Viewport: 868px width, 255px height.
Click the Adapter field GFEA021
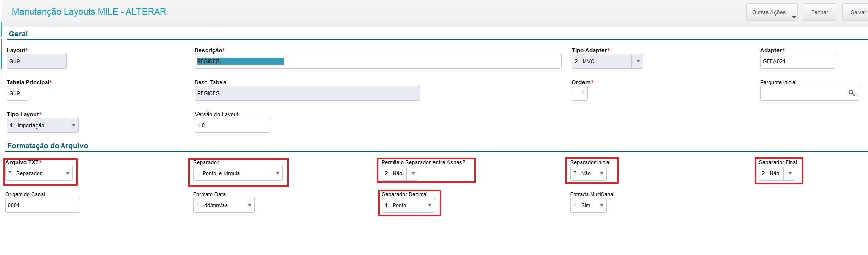[x=798, y=61]
